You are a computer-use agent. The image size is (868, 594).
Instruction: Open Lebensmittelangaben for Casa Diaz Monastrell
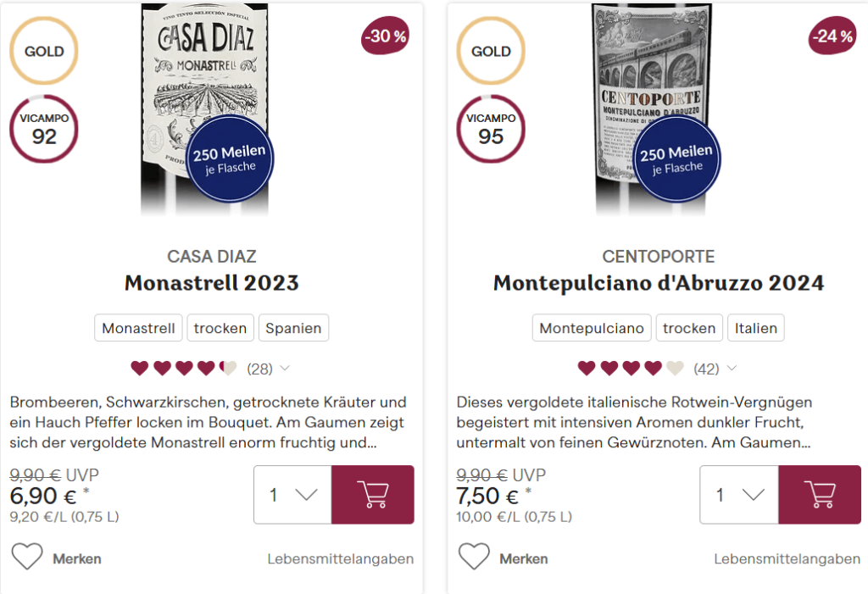click(341, 559)
